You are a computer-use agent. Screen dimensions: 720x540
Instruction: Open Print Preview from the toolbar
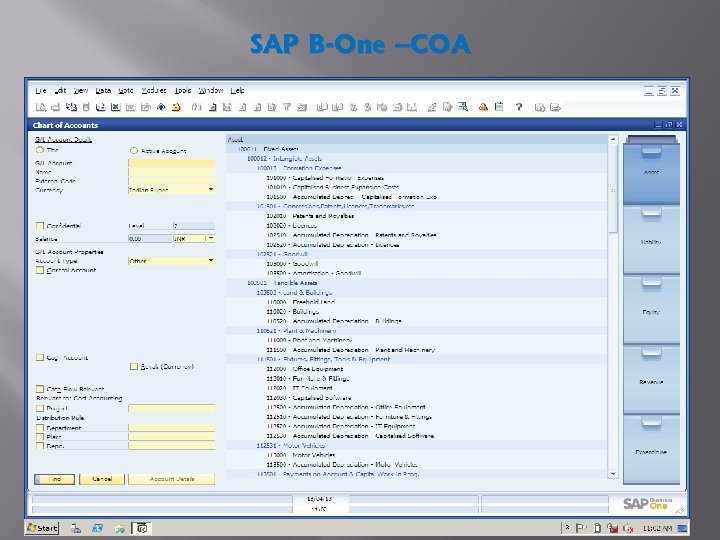click(41, 107)
